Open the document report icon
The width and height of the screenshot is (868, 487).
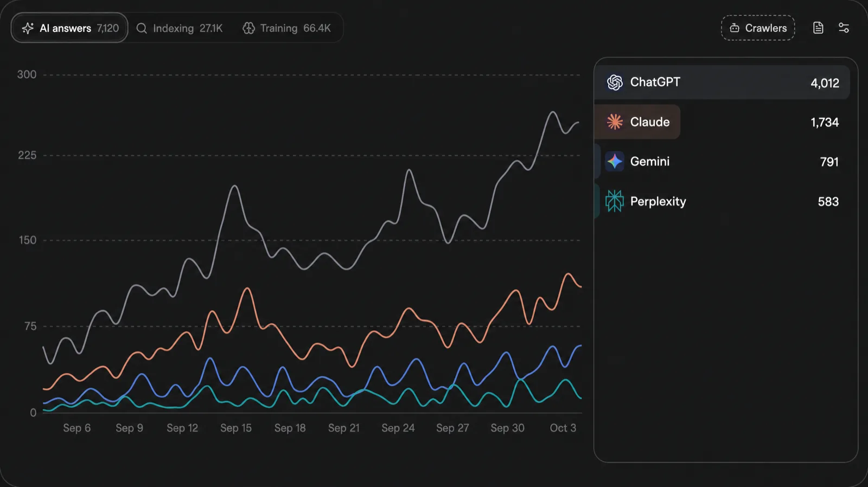[x=818, y=28]
